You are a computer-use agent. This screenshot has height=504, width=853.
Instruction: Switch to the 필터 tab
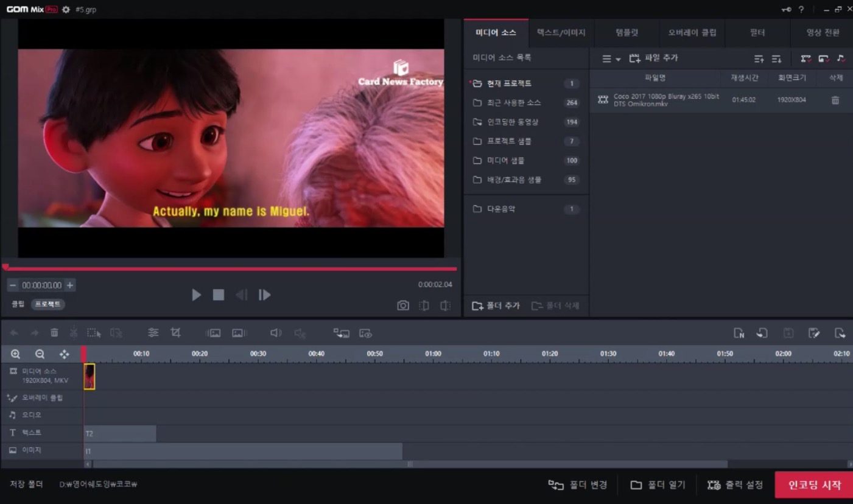[757, 32]
